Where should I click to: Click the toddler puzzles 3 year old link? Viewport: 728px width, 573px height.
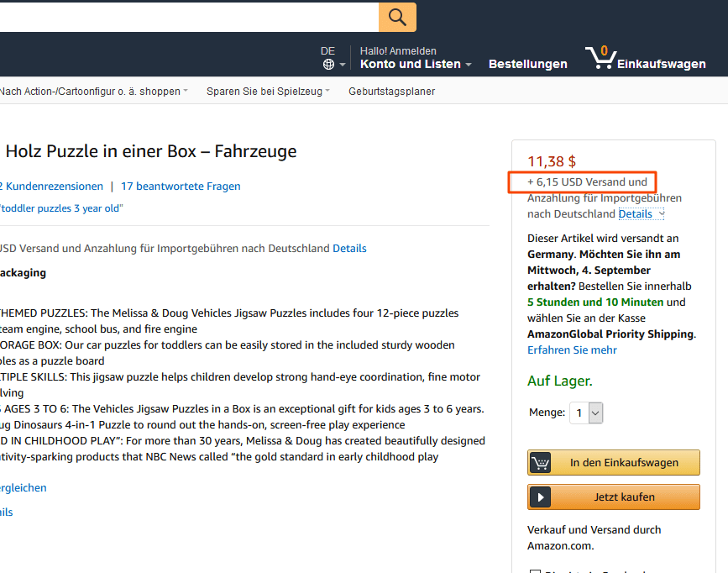pyautogui.click(x=61, y=208)
